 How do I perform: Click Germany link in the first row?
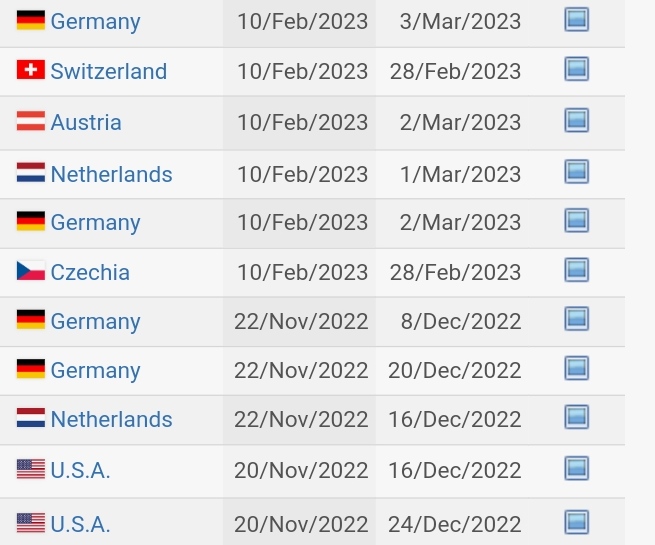click(x=95, y=22)
